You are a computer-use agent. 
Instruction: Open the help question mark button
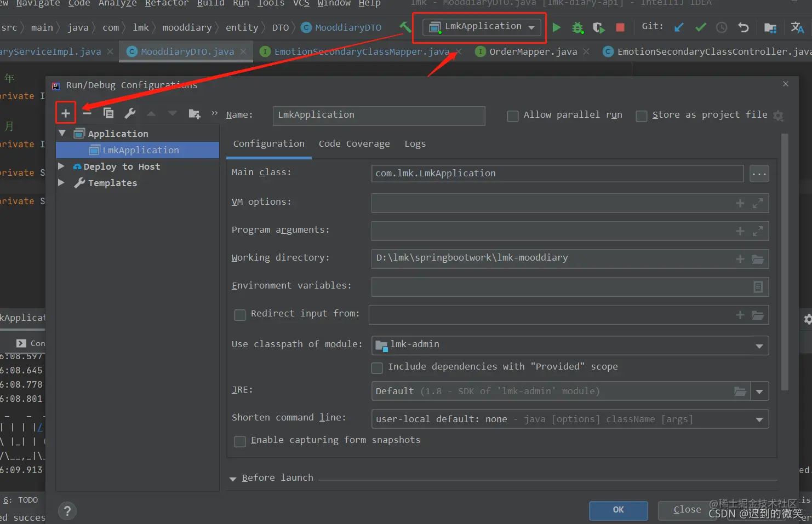(67, 511)
